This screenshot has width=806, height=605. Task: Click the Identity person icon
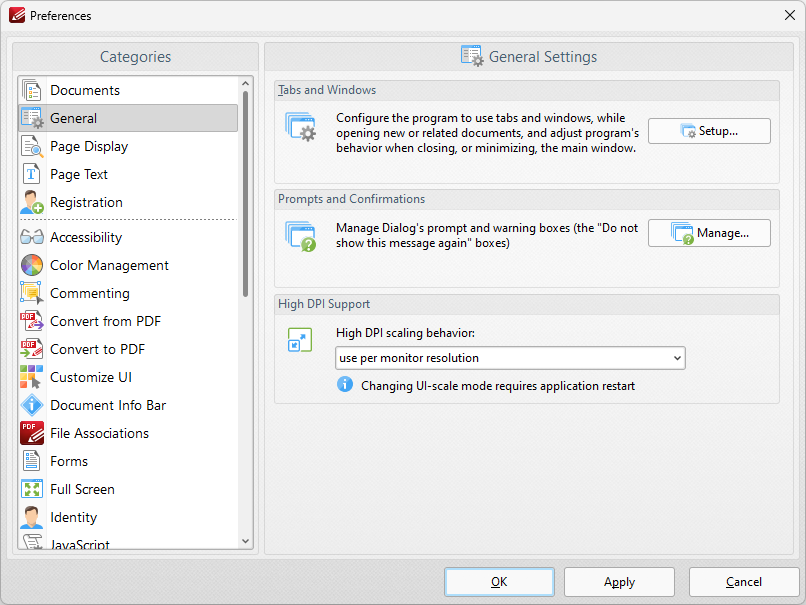point(32,517)
